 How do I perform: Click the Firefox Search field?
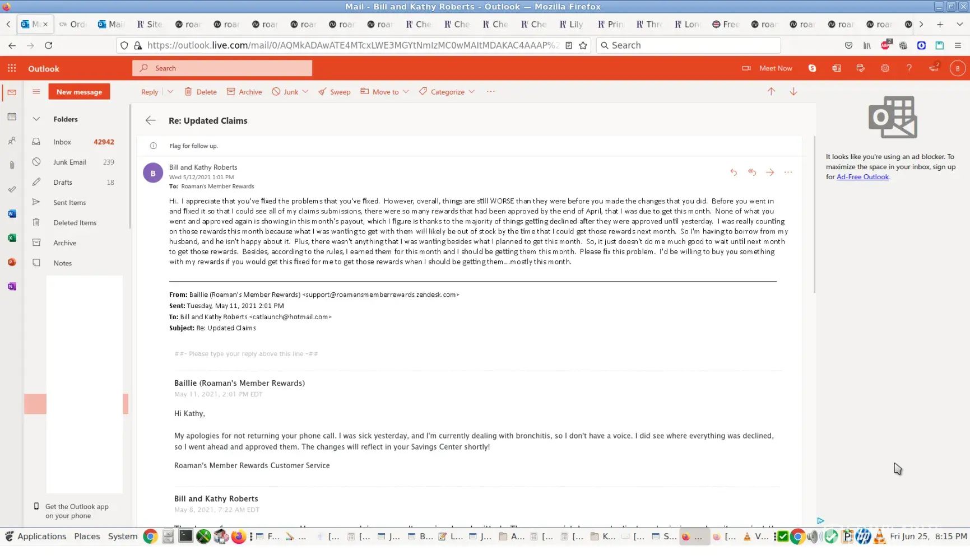(689, 45)
